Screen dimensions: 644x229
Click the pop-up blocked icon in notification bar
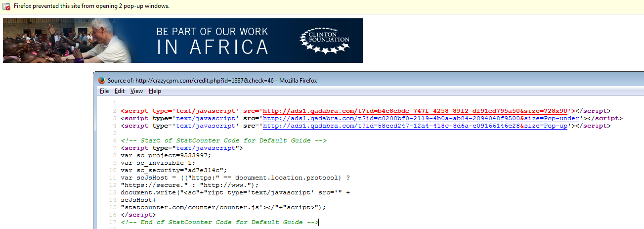click(6, 7)
